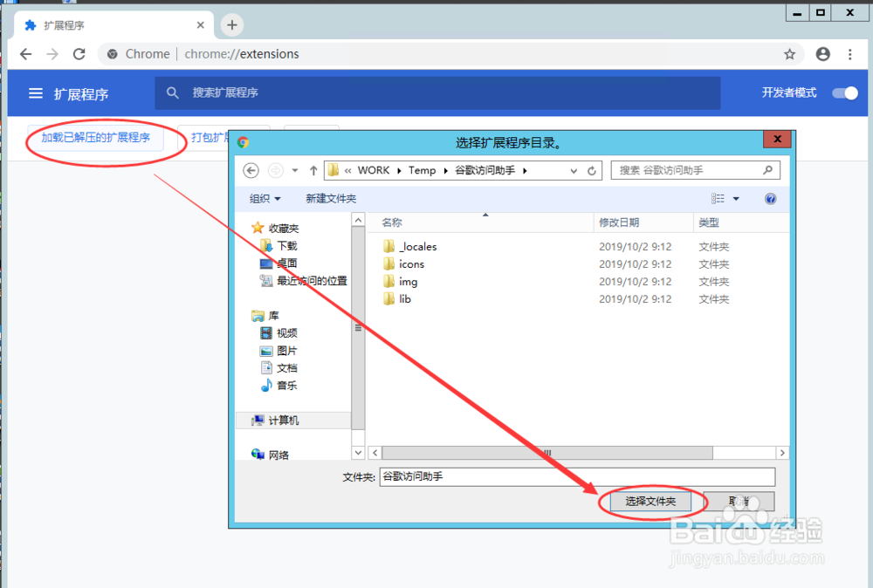The height and width of the screenshot is (588, 873).
Task: Refresh the folder view
Action: tap(592, 171)
